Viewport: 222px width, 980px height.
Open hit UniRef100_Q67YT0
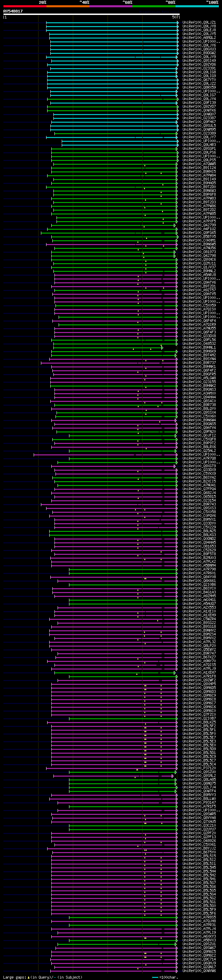click(x=199, y=80)
